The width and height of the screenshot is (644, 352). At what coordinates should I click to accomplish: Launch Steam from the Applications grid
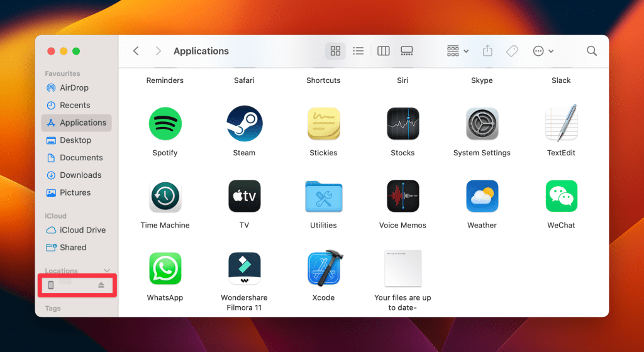(x=244, y=124)
